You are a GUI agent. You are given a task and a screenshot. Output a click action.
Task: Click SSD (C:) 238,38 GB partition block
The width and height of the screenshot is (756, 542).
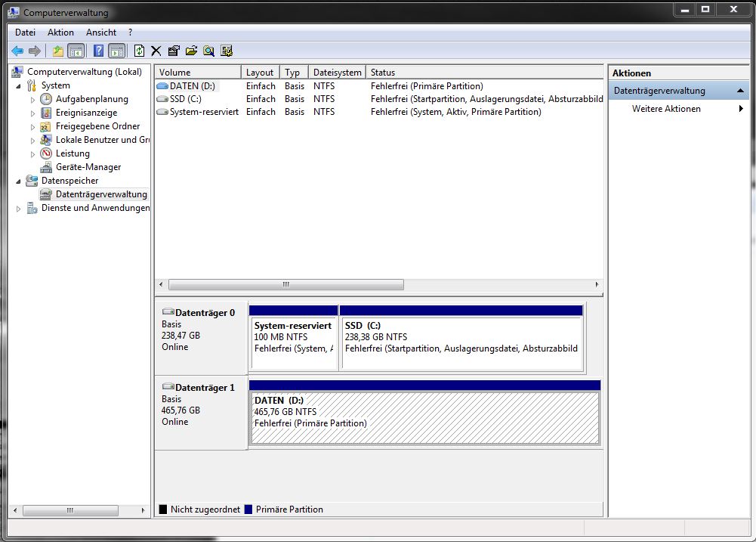tap(462, 338)
